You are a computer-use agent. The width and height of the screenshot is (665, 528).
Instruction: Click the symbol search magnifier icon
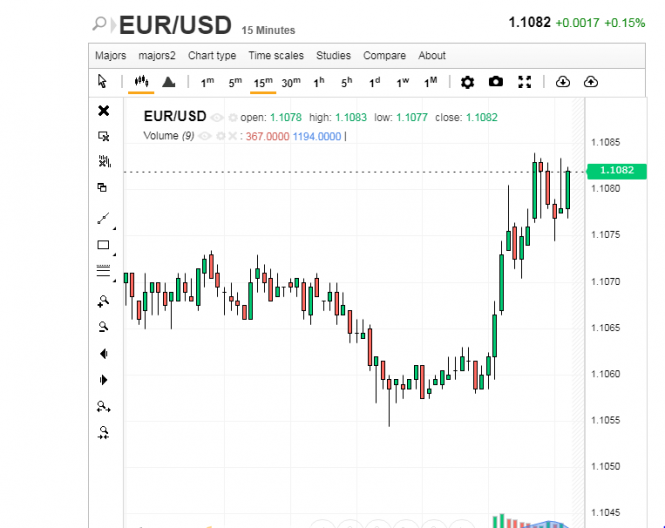point(100,24)
